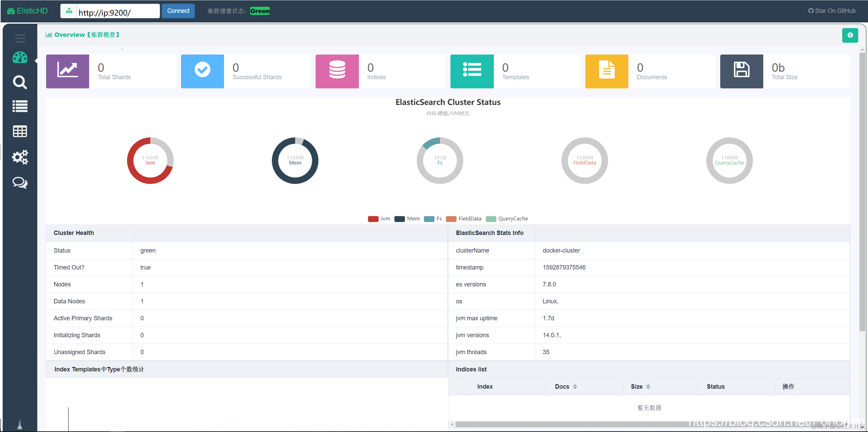Open the Star On GitHub link
This screenshot has height=432, width=868.
pos(831,11)
